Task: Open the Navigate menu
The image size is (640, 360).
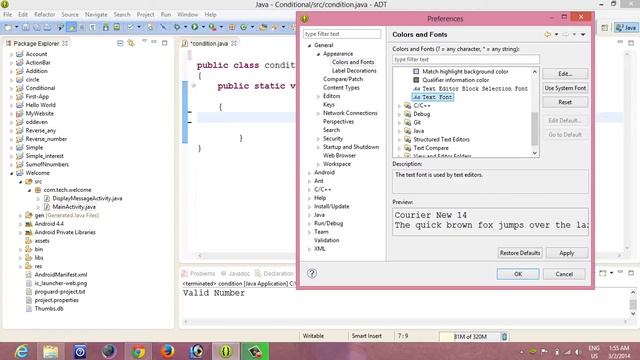Action: 96,14
